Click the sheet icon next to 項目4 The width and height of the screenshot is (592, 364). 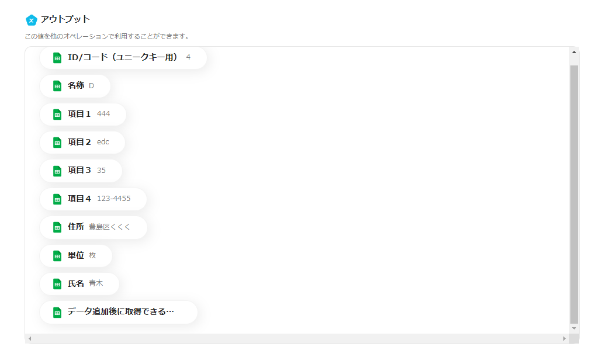(57, 199)
